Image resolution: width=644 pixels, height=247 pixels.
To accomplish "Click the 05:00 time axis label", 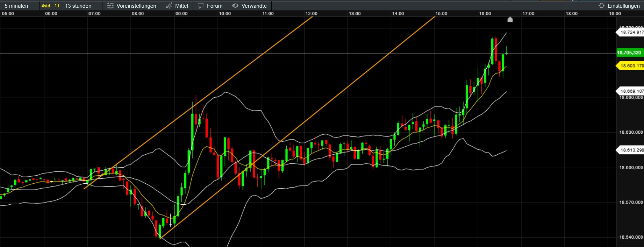I will (x=8, y=14).
